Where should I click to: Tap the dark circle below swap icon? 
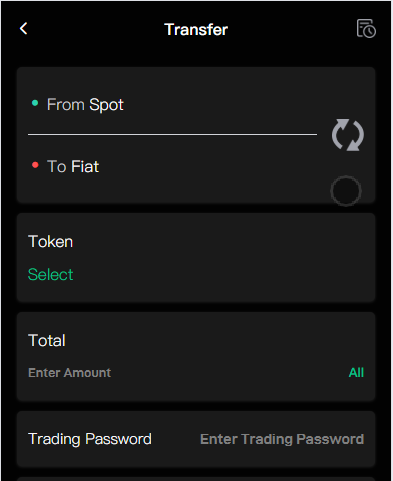point(346,191)
